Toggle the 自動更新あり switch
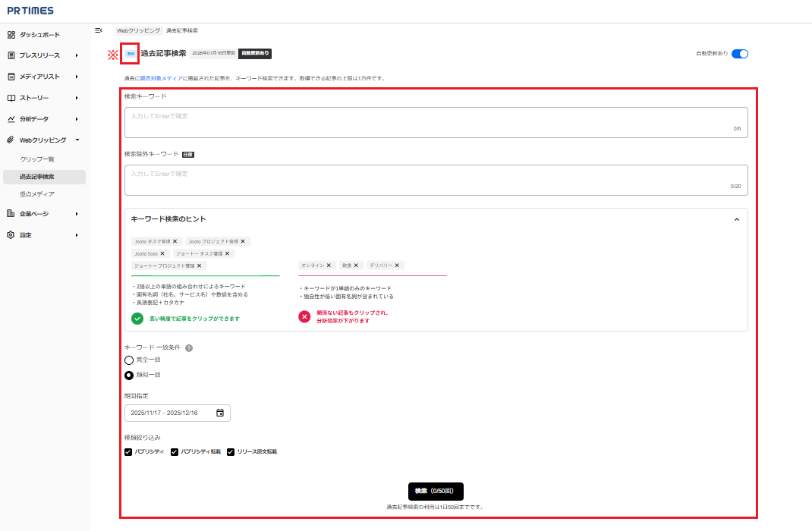Viewport: 812px width, 531px height. (739, 54)
